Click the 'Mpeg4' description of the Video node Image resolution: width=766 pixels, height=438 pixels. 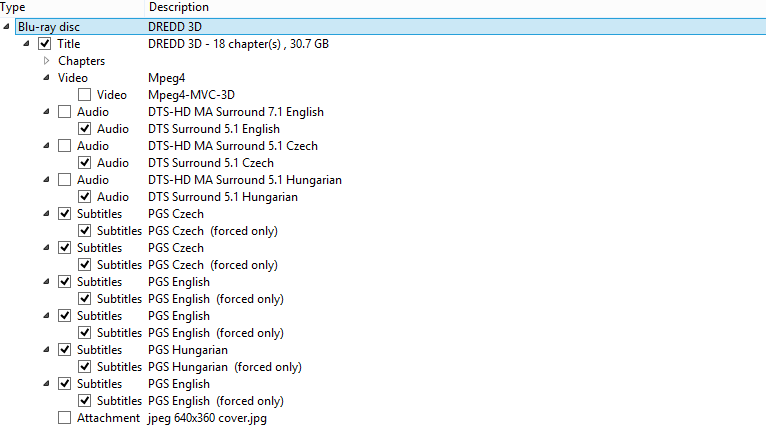(167, 78)
